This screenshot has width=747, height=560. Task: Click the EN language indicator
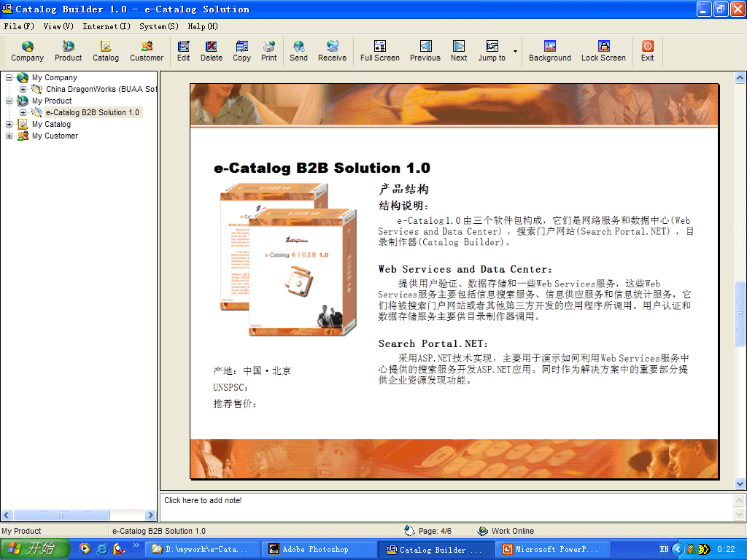click(x=664, y=549)
